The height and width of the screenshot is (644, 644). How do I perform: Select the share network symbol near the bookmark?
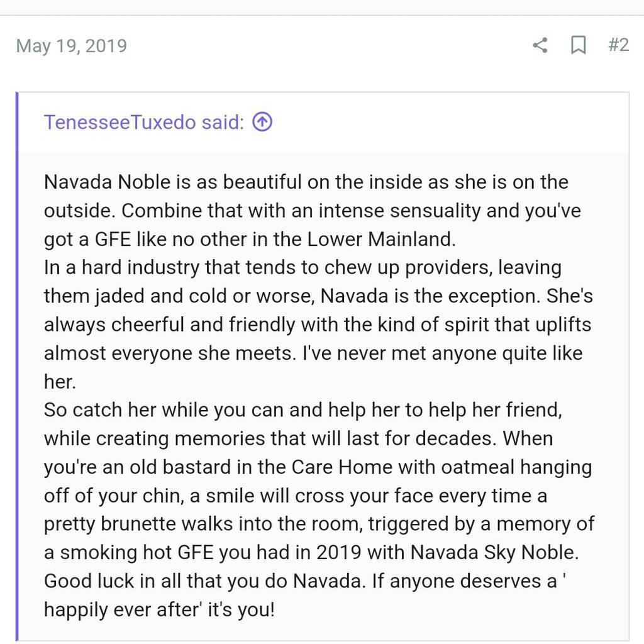540,45
